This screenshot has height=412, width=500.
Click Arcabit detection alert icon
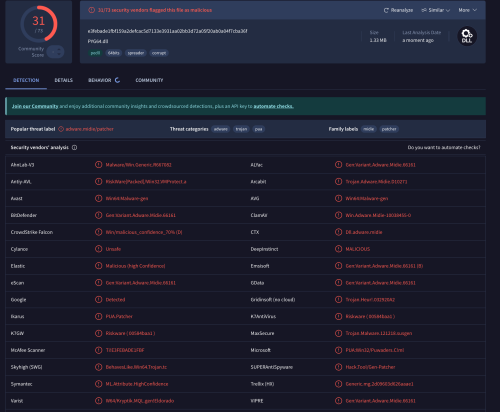(338, 181)
